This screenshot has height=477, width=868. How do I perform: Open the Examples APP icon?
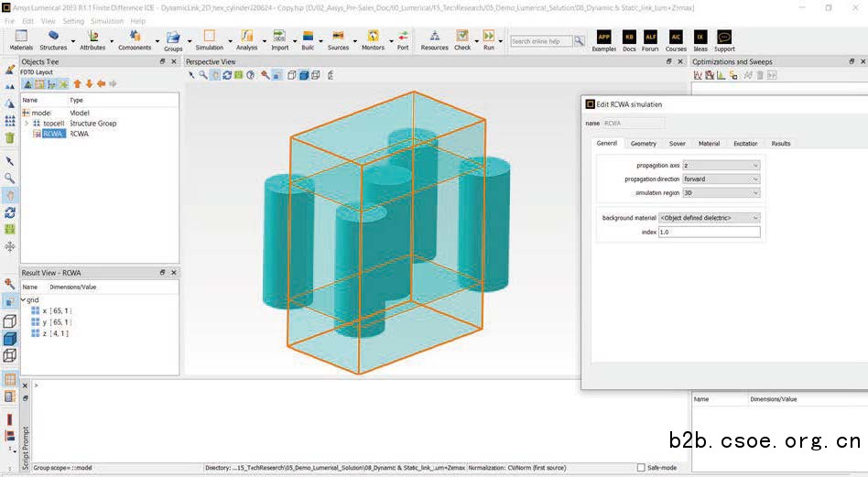click(x=604, y=37)
